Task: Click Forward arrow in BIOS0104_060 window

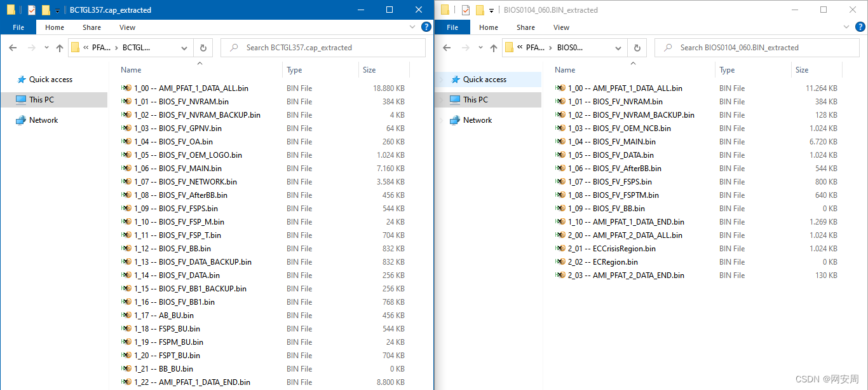Action: click(465, 48)
